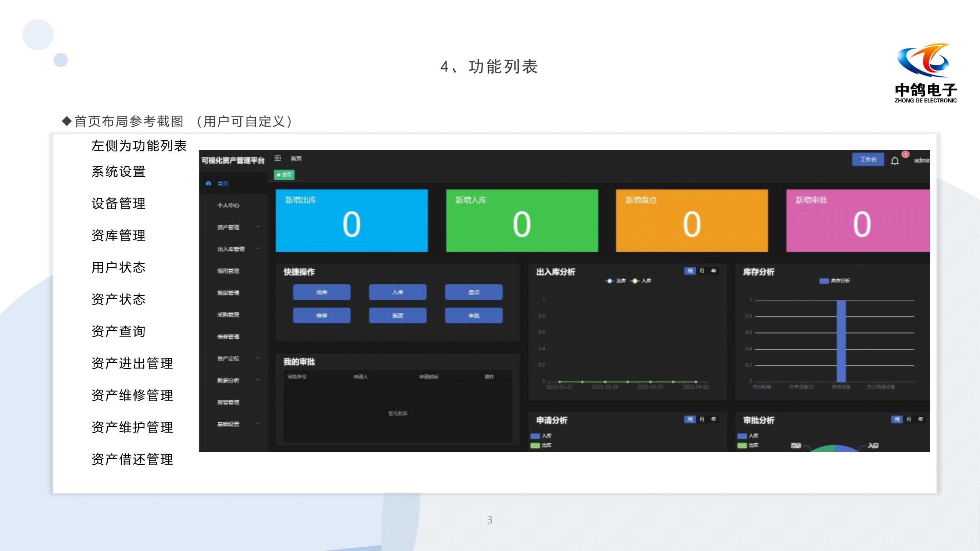Viewport: 980px width, 551px height.
Task: Select 周 in 申请分析 chart
Action: click(x=690, y=419)
